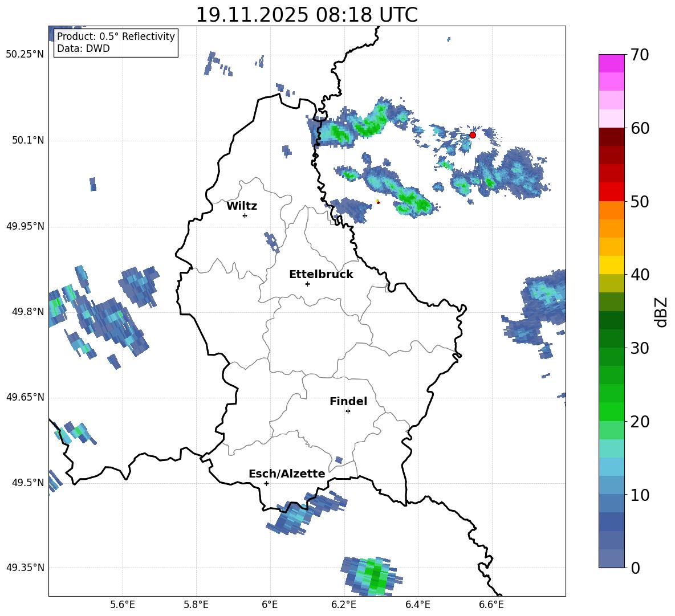
Task: Click the blue echo below Esch/Alzette
Action: [x=307, y=512]
